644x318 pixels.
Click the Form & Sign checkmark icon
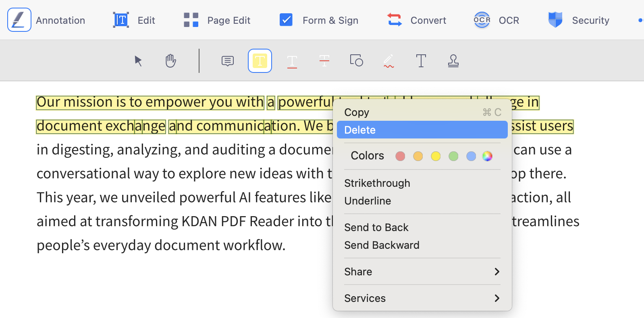[x=286, y=20]
